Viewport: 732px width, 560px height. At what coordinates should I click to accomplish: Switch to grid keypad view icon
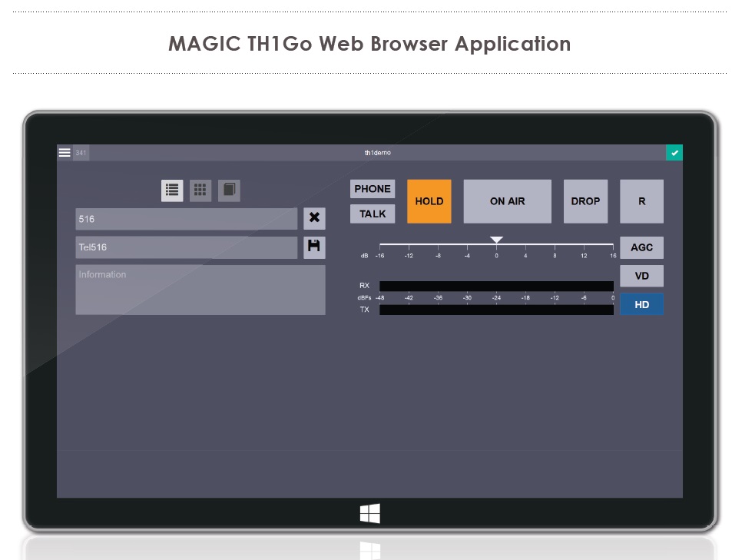coord(200,191)
